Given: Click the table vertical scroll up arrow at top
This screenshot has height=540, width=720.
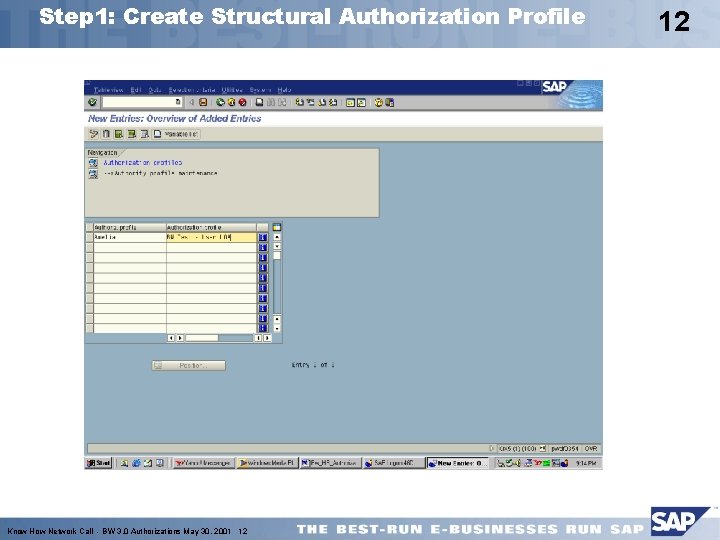Looking at the screenshot, I should (x=277, y=237).
